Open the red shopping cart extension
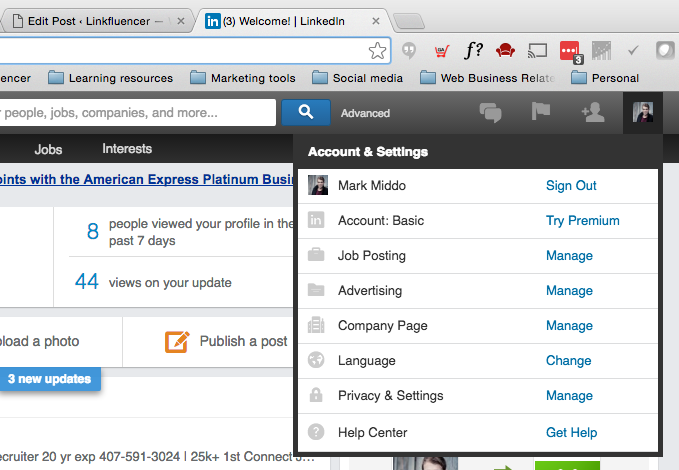Viewport: 679px width, 470px height. (442, 52)
